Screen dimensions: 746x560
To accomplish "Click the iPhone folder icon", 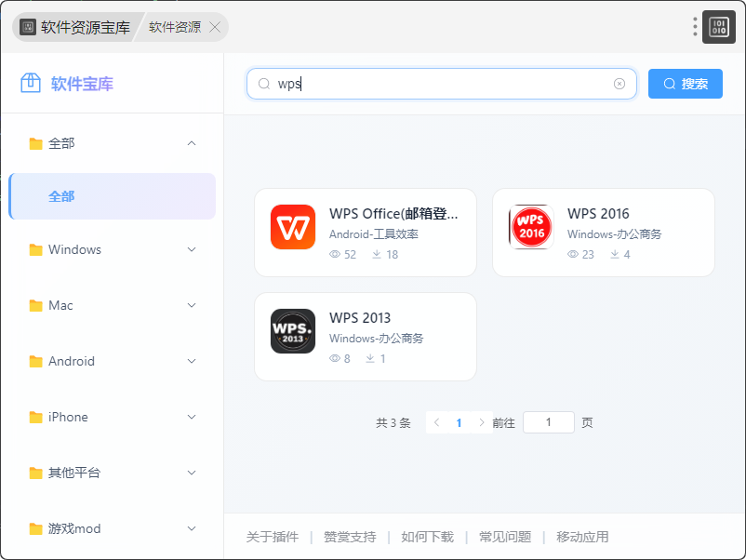I will tap(35, 417).
